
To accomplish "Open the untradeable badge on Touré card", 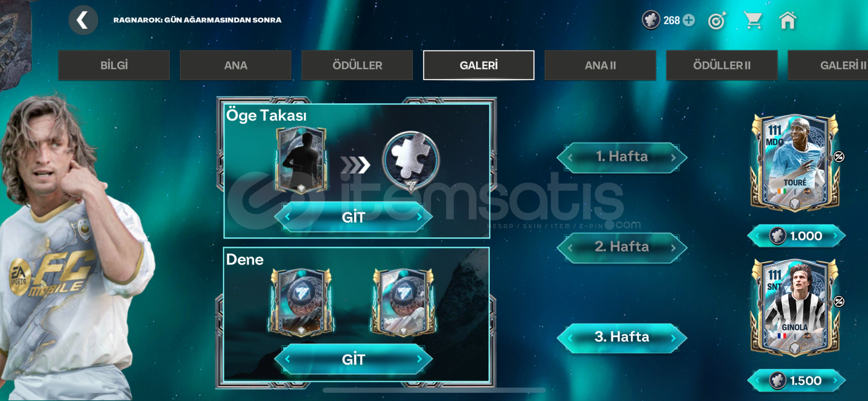I will 839,157.
